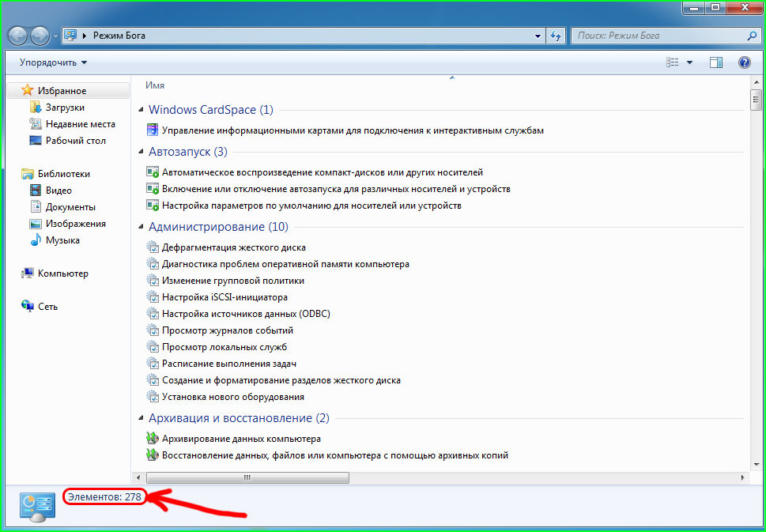
Task: Open Help via the question mark icon
Action: pos(744,62)
